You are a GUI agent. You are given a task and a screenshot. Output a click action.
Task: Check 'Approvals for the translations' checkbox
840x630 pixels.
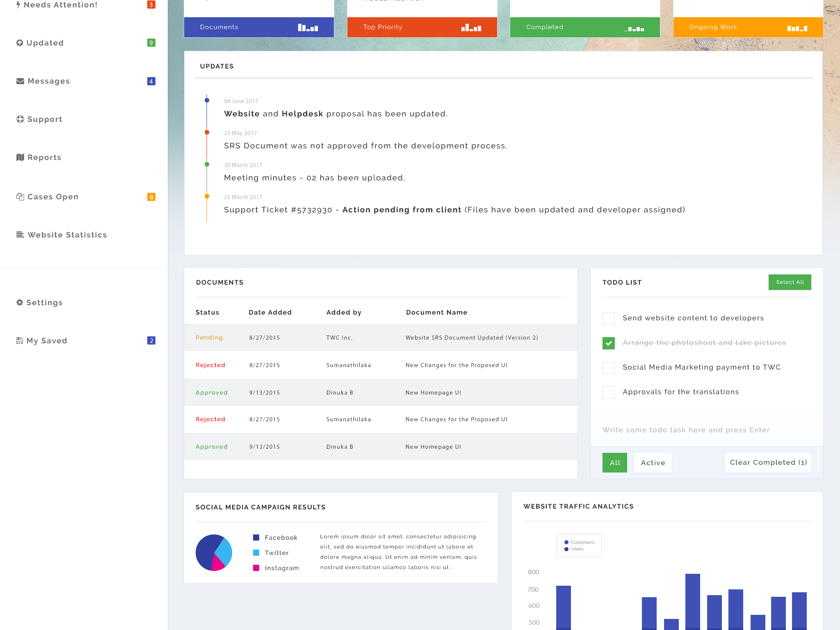pyautogui.click(x=609, y=393)
